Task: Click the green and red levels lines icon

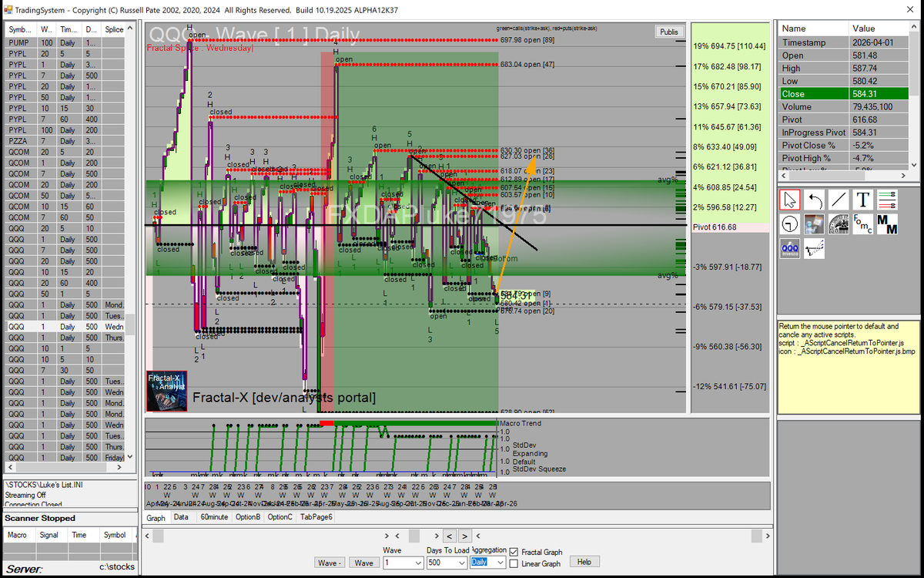Action: [x=888, y=200]
